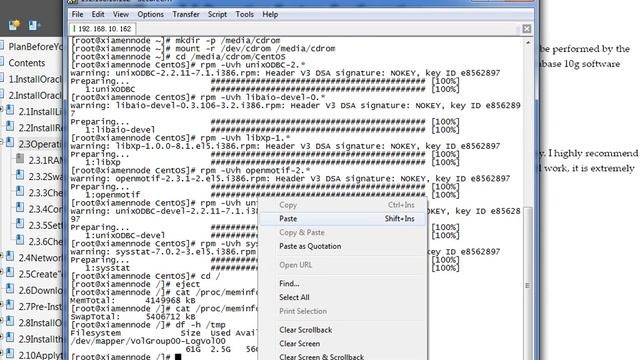Click the bookmark icon beside 2.3.2Swa
This screenshot has height=360, width=640.
(20, 175)
